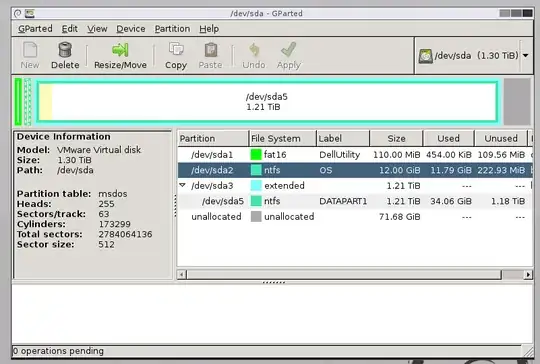Click the Undo arrow icon
Image resolution: width=540 pixels, height=364 pixels.
point(254,50)
